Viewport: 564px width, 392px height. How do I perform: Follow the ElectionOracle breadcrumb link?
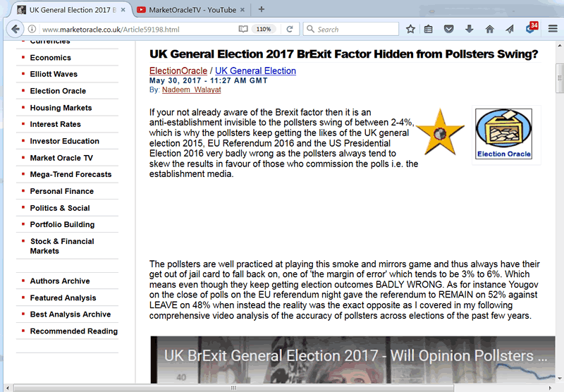point(178,71)
